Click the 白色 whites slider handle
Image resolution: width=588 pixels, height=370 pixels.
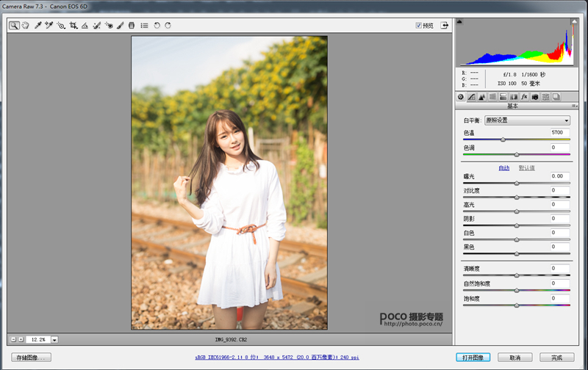pyautogui.click(x=517, y=239)
